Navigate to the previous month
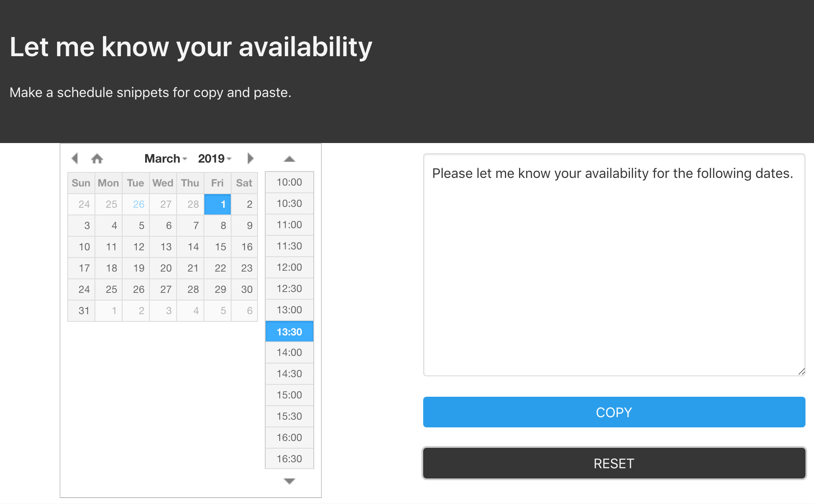This screenshot has height=504, width=814. [x=75, y=158]
